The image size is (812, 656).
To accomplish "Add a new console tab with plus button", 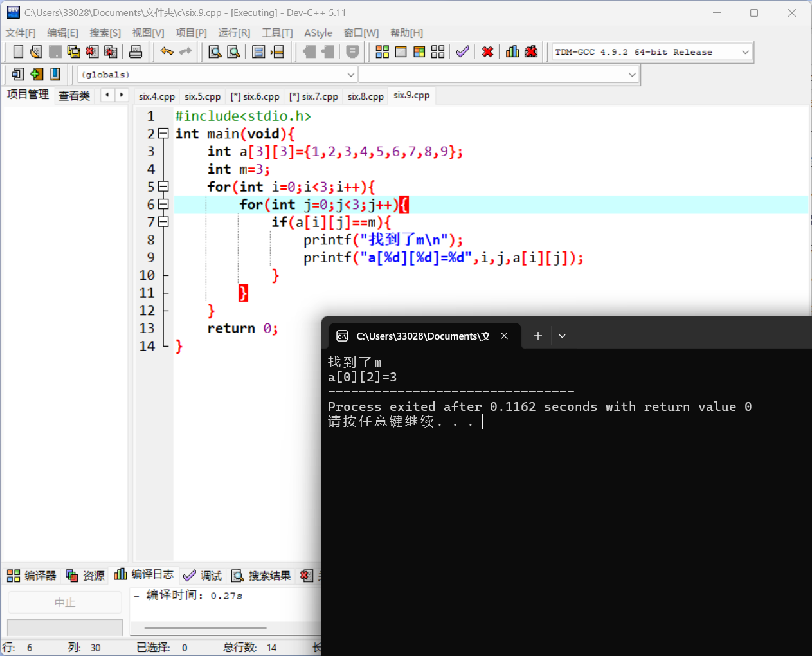I will [x=538, y=336].
